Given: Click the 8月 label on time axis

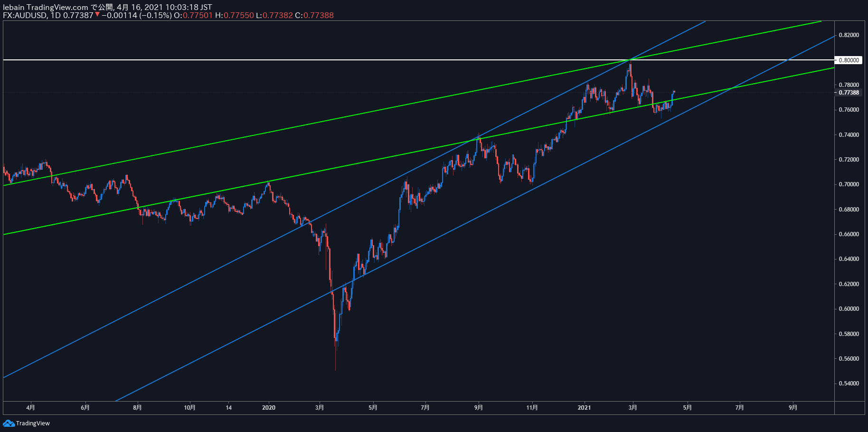Looking at the screenshot, I should pyautogui.click(x=137, y=408).
